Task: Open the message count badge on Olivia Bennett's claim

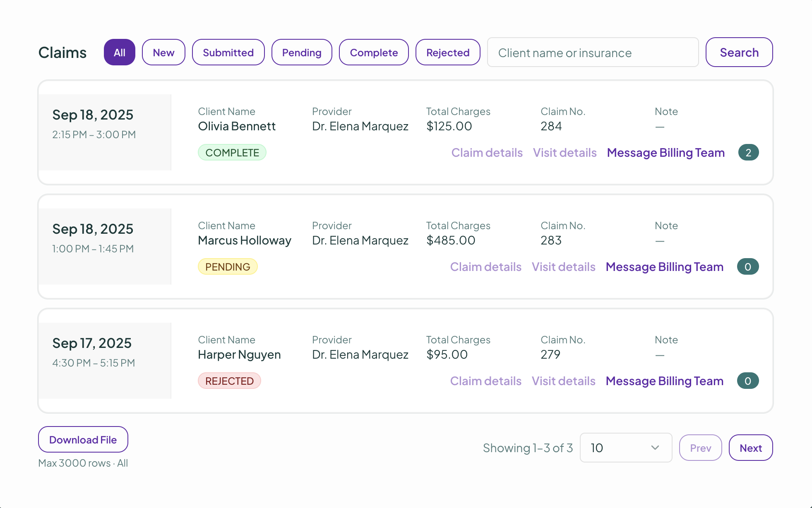Action: [748, 152]
